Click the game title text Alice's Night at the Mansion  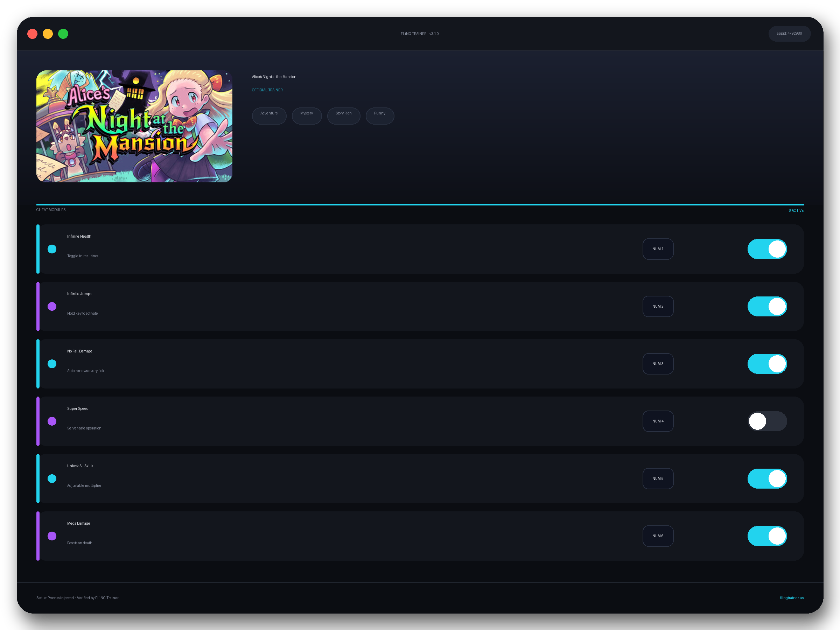click(x=274, y=77)
